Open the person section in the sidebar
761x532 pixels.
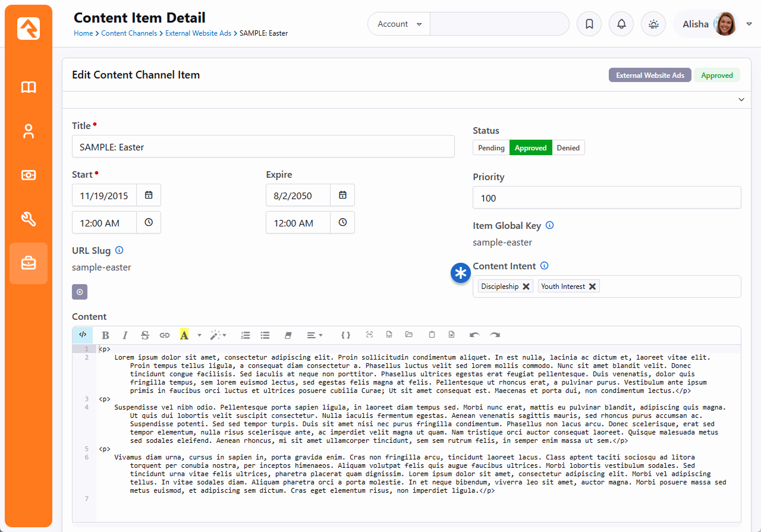coord(29,131)
